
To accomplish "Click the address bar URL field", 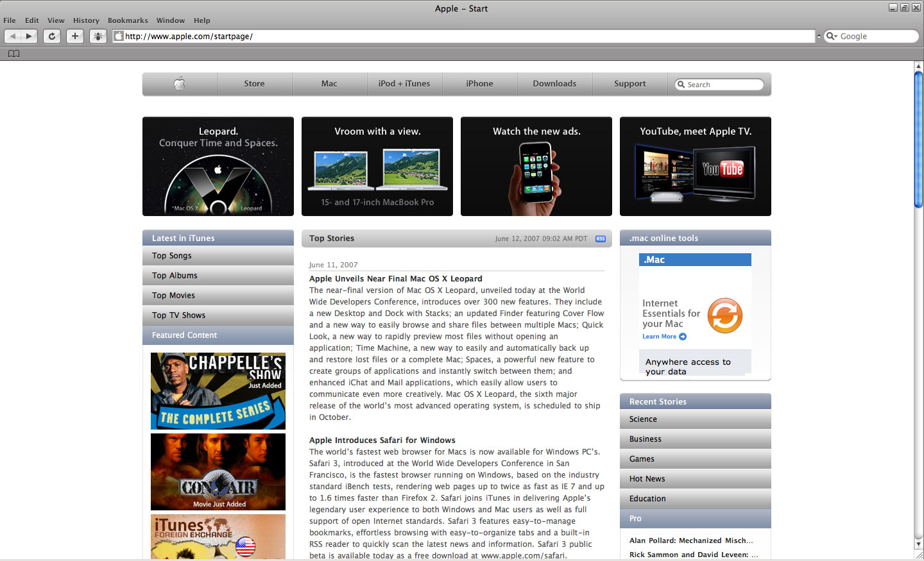I will pos(463,36).
